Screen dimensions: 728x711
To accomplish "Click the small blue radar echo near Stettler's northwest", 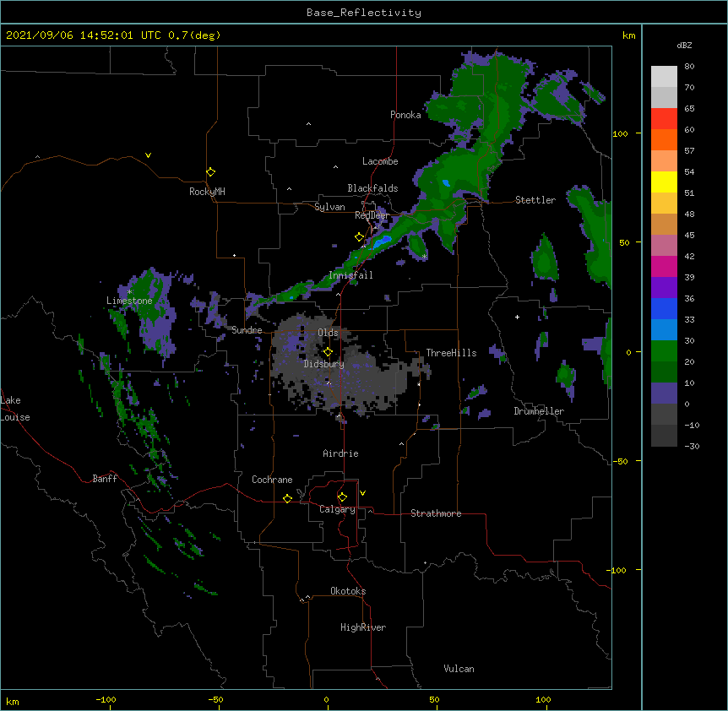I will point(446,183).
